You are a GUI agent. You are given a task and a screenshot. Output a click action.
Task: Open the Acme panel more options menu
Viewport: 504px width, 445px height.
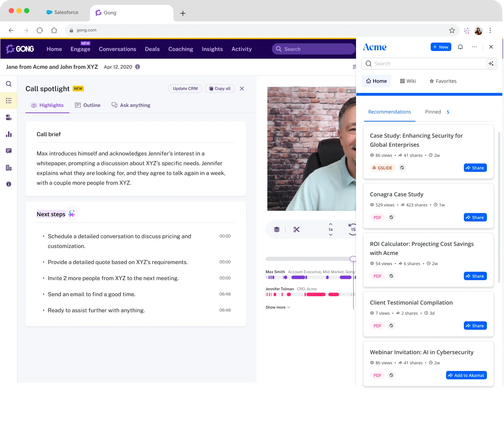pos(474,47)
